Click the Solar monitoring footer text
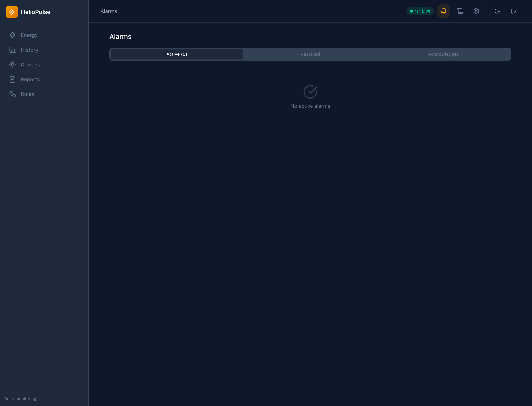The width and height of the screenshot is (532, 406). (20, 399)
